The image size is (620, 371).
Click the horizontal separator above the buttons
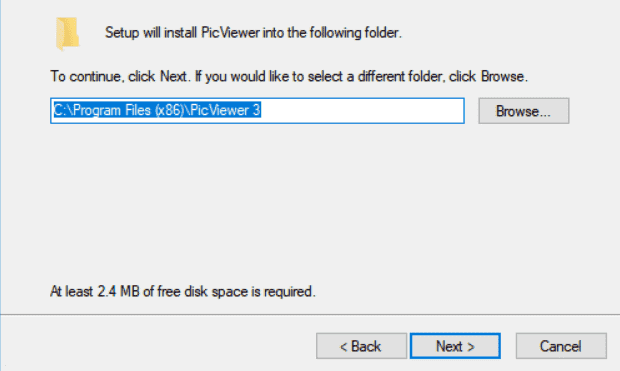coord(310,315)
